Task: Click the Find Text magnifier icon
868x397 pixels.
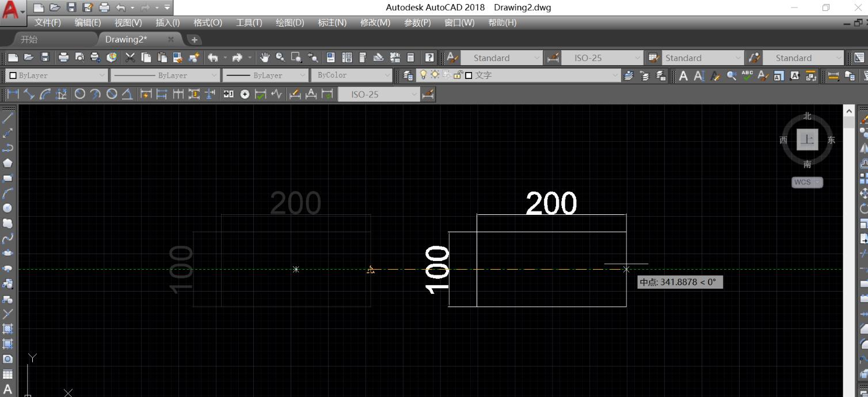Action: [732, 75]
